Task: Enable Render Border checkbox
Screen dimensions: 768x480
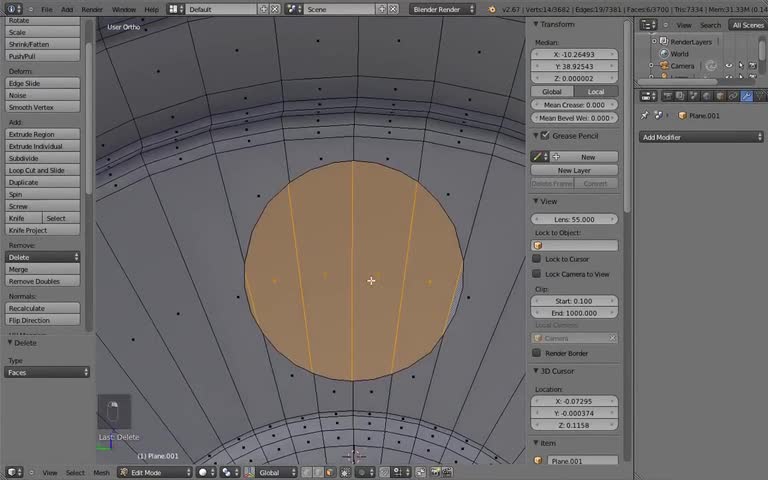Action: [x=537, y=353]
